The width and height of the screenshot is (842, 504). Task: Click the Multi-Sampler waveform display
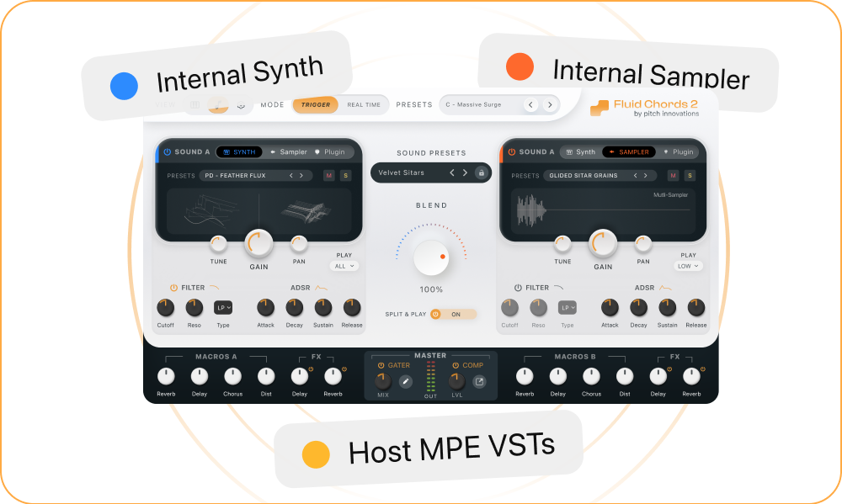pyautogui.click(x=603, y=210)
